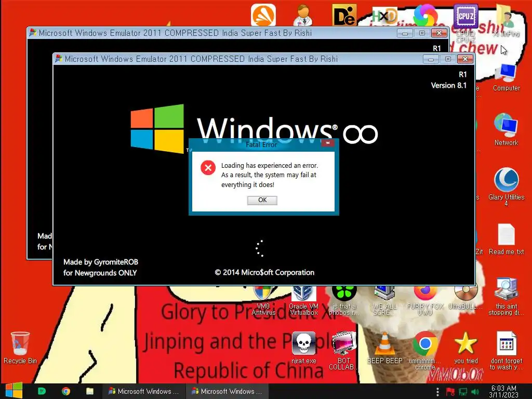
Task: Click '© 2014 Micro$oft Corporation' text
Action: (264, 272)
